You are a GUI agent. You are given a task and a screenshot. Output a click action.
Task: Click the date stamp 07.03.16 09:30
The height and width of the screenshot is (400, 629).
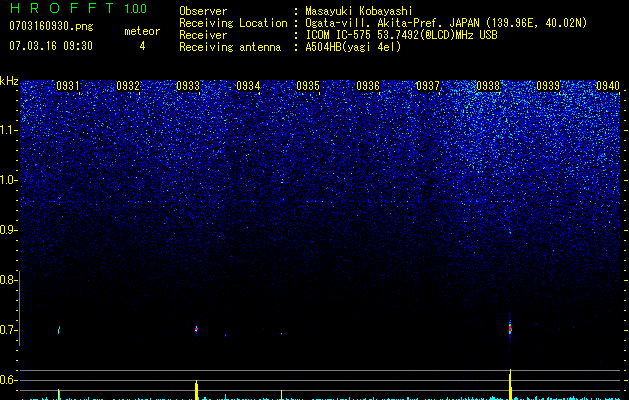(51, 46)
